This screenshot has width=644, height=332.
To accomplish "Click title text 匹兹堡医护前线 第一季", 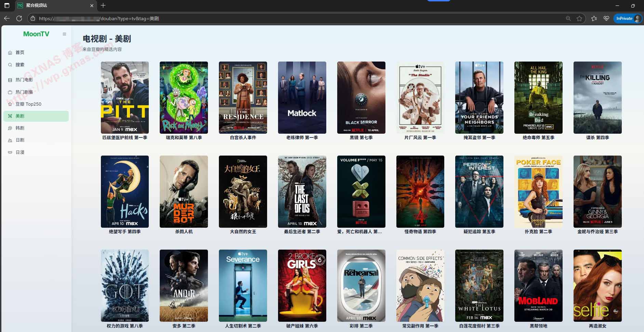I will [125, 137].
